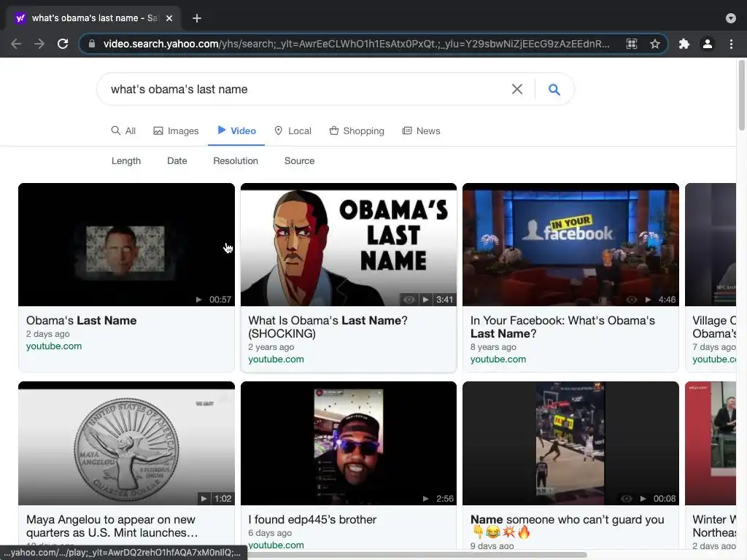Screen dimensions: 747x560
Task: Click the search query input field
Action: tap(305, 89)
